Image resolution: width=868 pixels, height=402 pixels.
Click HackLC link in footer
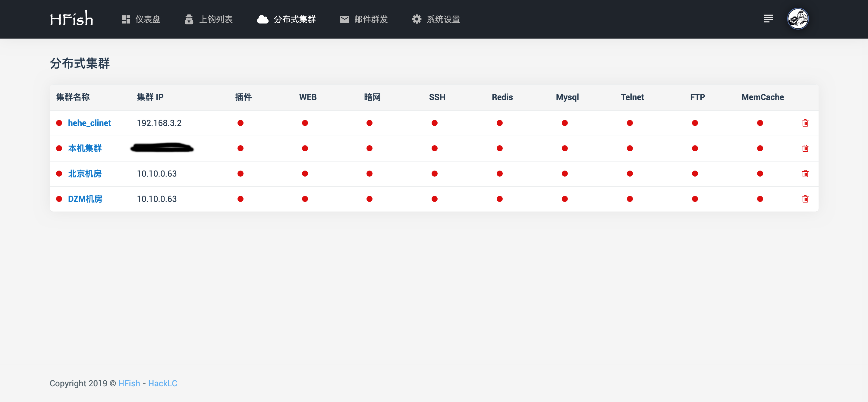[162, 383]
